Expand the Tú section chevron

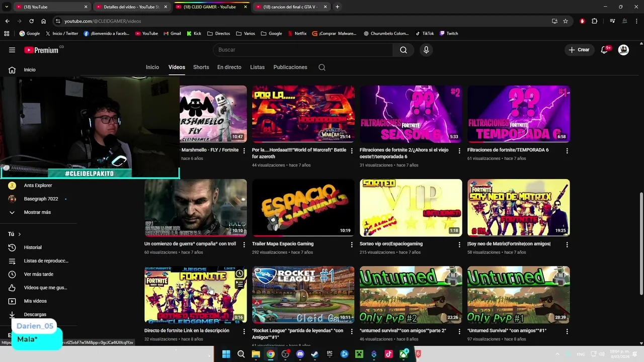coord(20,234)
